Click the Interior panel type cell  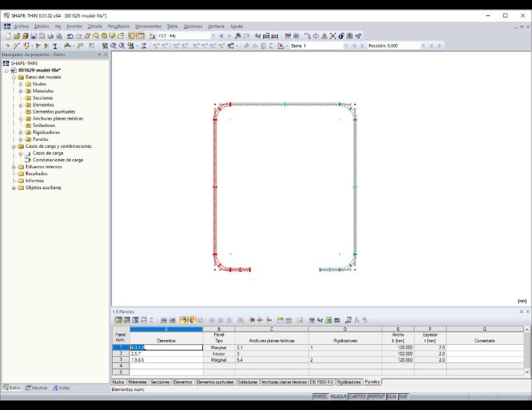(219, 354)
